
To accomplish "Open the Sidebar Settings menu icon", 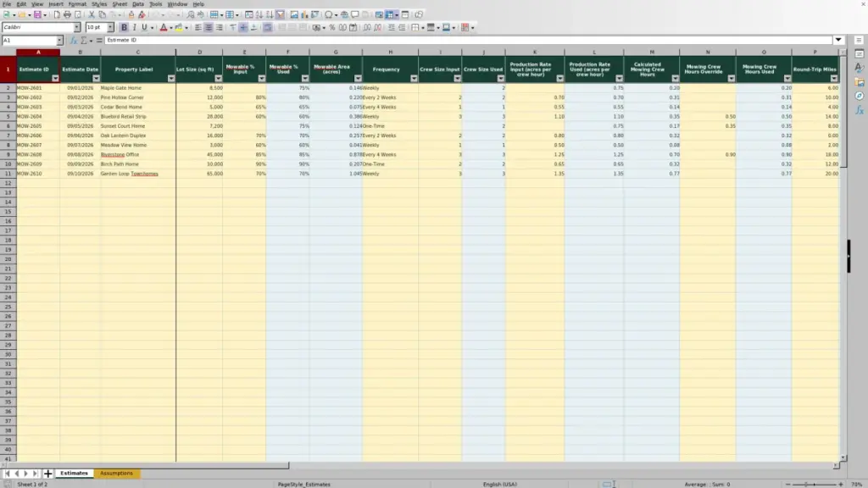I will [x=860, y=40].
